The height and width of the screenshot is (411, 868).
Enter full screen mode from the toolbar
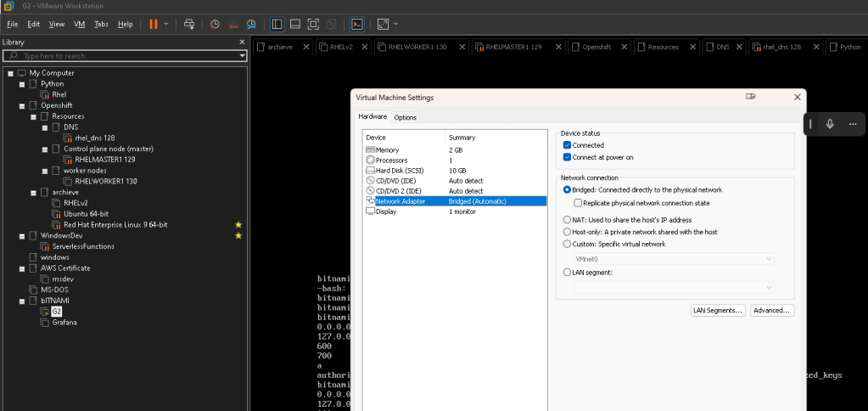click(x=313, y=24)
